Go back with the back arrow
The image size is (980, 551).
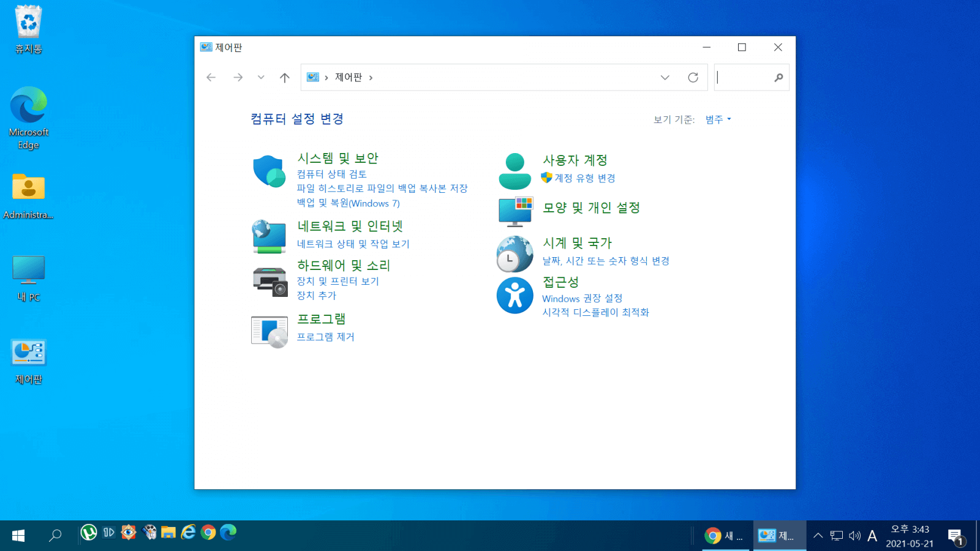pos(211,77)
